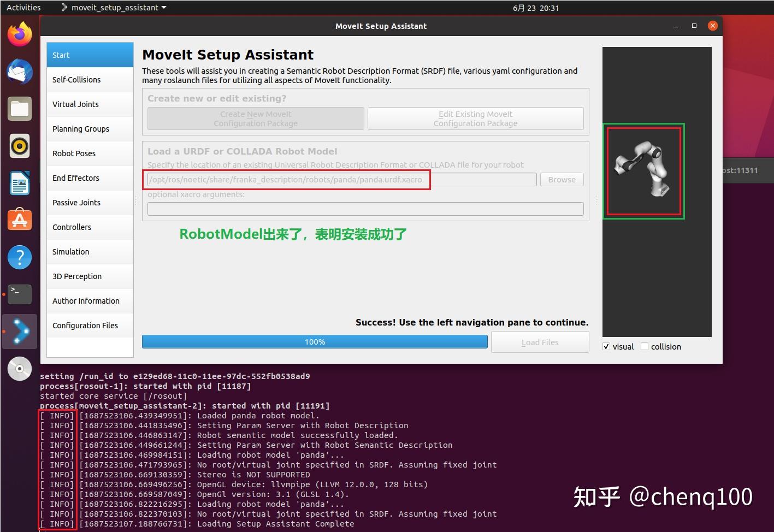This screenshot has height=532, width=774.
Task: Enable the collision checkbox under robot preview
Action: point(645,346)
